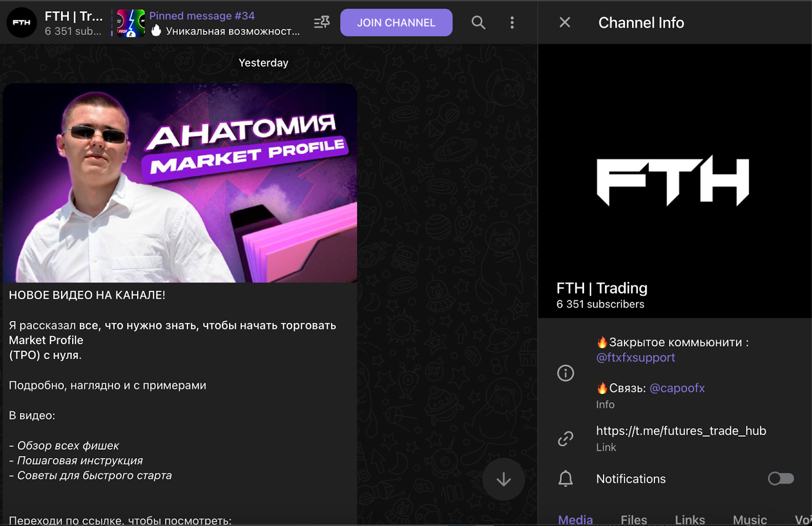
Task: Click 'Советы для быстрого старта' list line
Action: (x=90, y=475)
